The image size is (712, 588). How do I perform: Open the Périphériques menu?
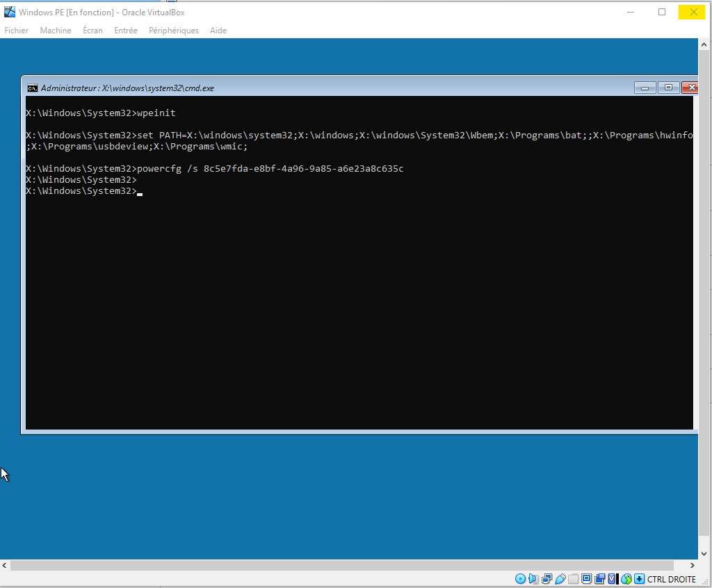[174, 31]
